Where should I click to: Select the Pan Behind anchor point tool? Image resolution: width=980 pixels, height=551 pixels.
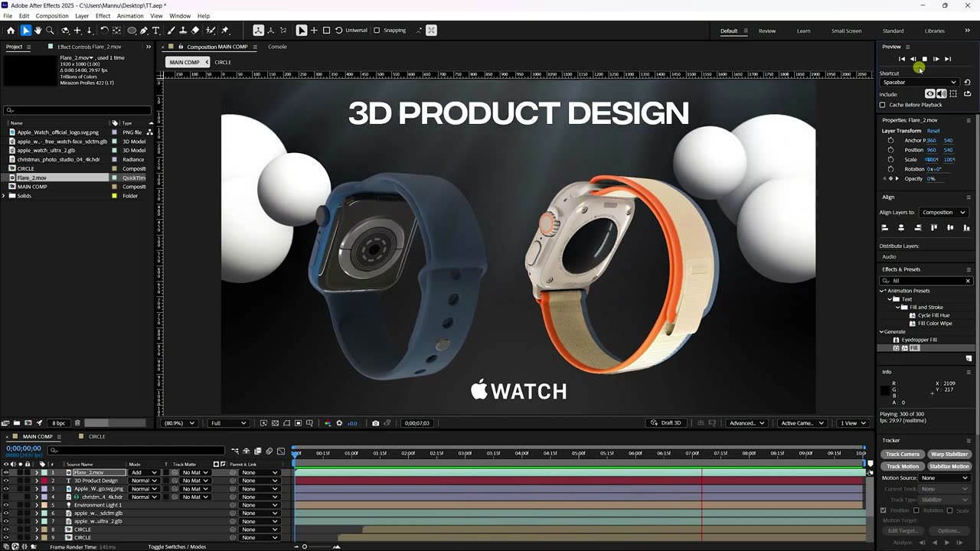(x=116, y=31)
